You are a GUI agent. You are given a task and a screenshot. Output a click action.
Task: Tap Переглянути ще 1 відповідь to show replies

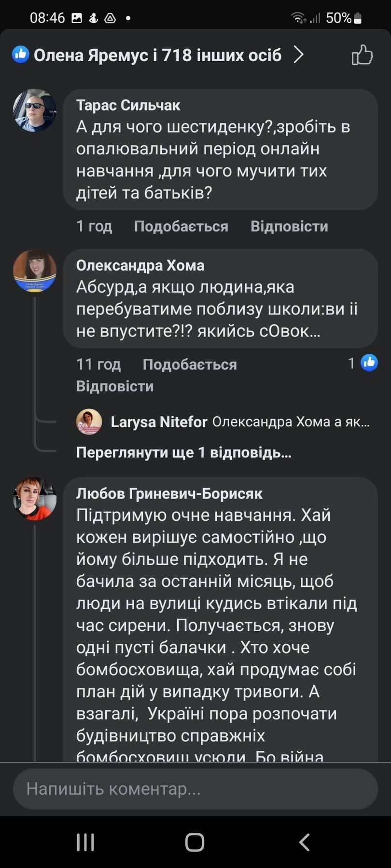(183, 452)
